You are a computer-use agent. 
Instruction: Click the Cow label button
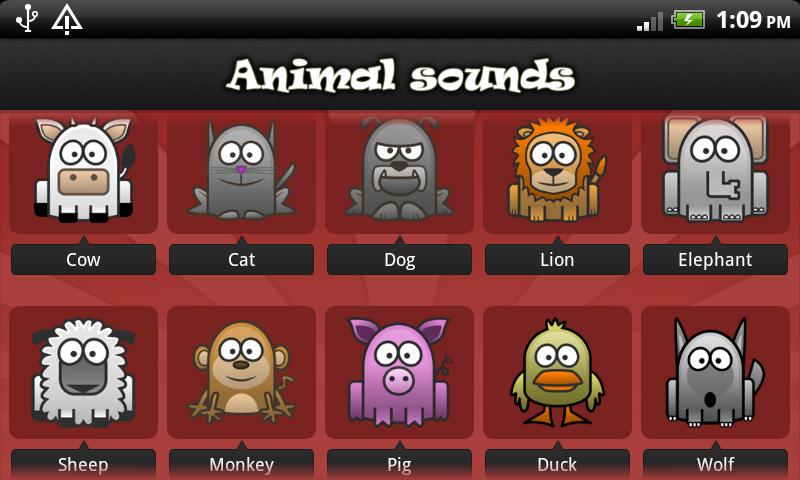(x=84, y=260)
